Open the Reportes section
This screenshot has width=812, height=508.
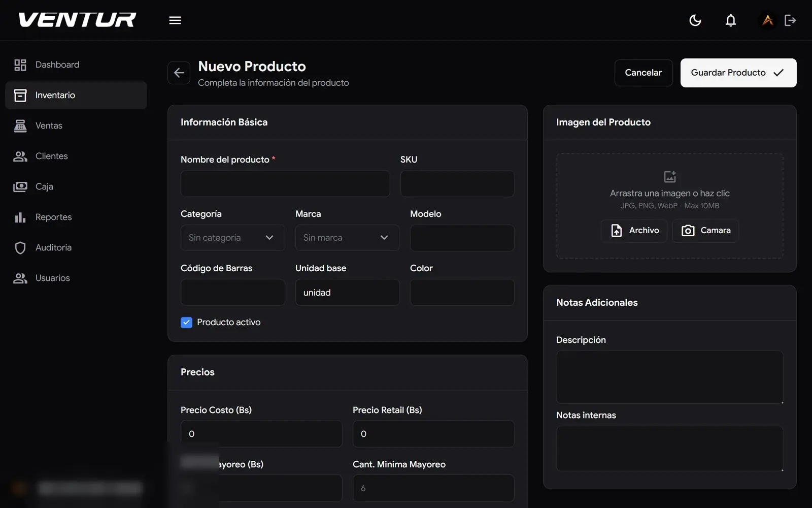point(76,217)
